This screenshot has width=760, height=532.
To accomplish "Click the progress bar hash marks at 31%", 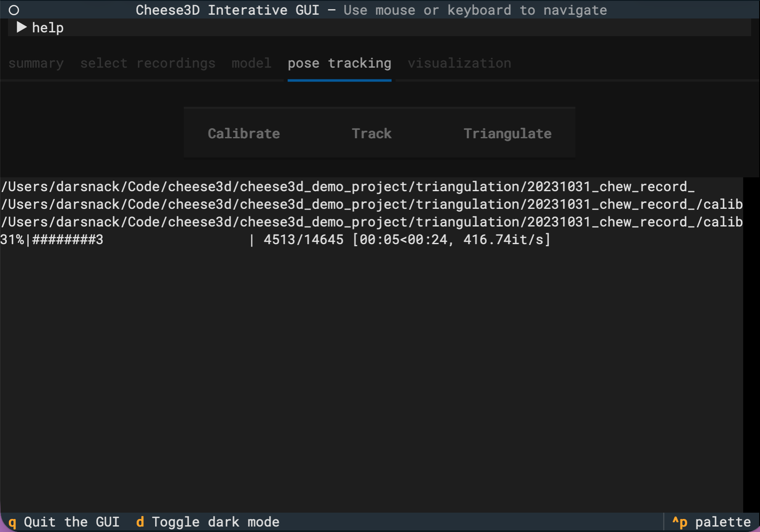I will (x=67, y=240).
